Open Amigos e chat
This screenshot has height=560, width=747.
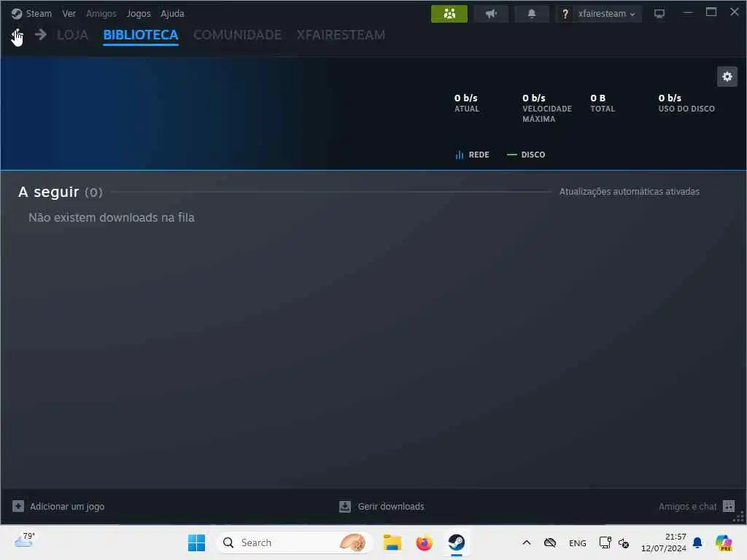687,506
